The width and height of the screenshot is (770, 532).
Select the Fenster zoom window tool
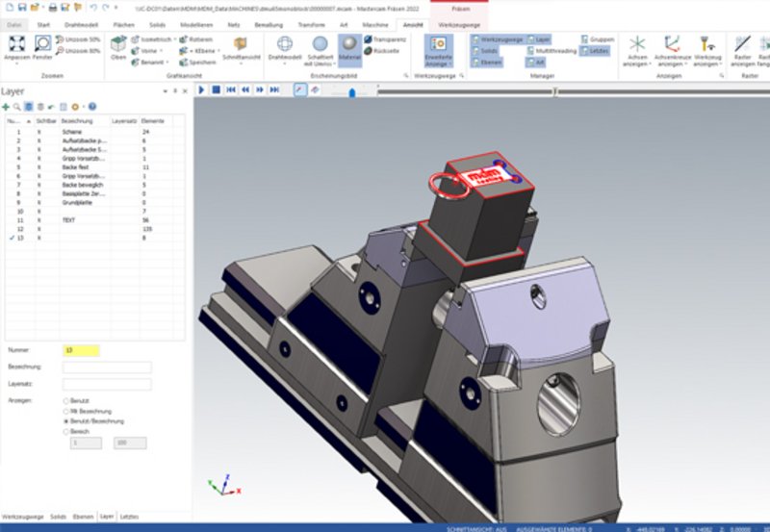[x=42, y=46]
